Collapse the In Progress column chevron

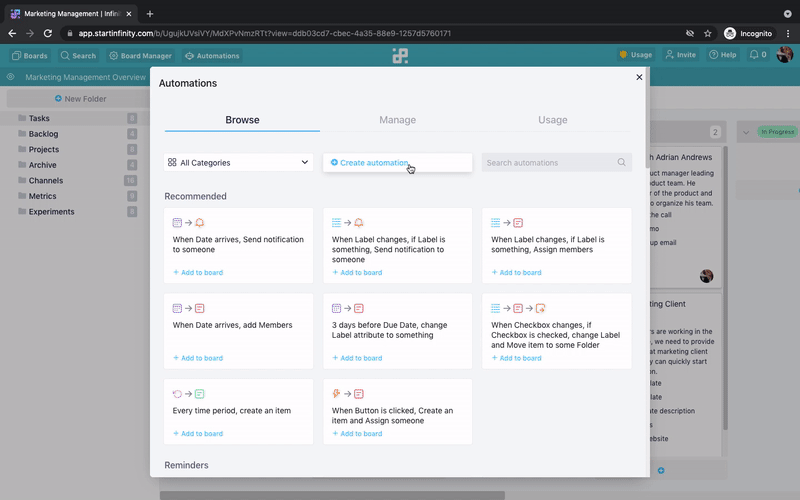click(x=745, y=132)
